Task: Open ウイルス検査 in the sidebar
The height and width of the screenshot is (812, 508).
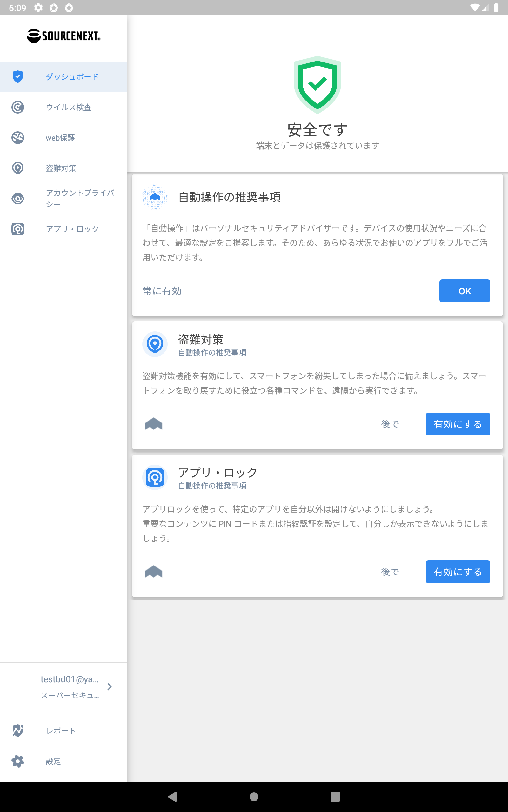Action: coord(63,108)
